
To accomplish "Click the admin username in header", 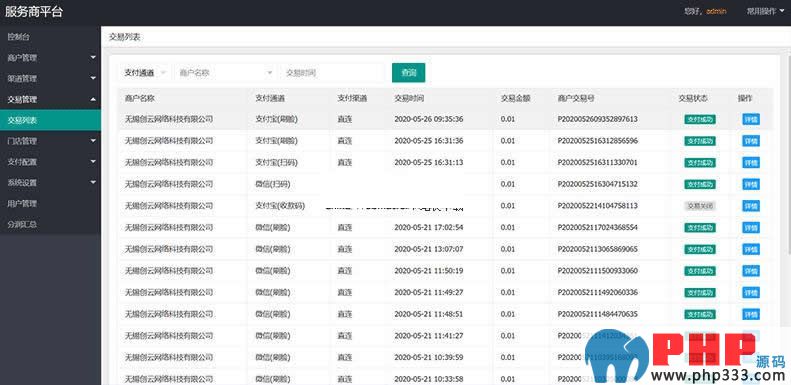I will tap(716, 11).
